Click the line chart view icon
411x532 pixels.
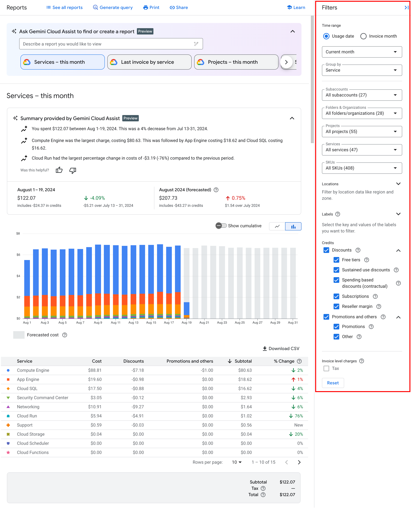[277, 225]
